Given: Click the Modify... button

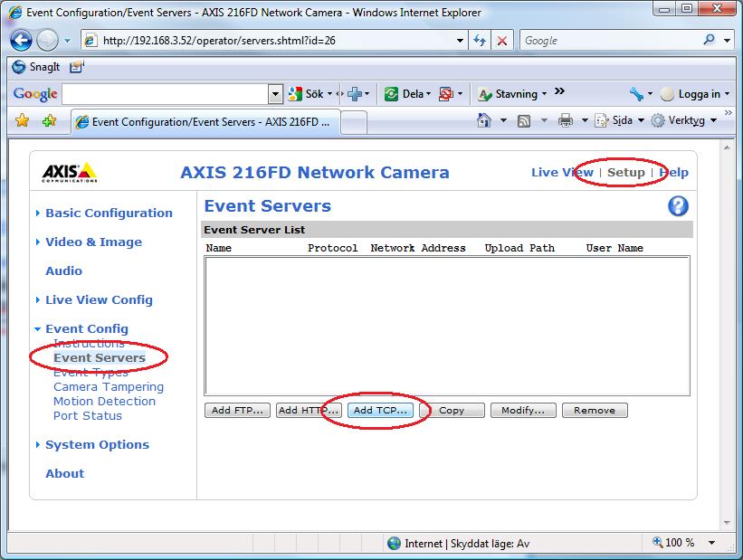Looking at the screenshot, I should [x=524, y=411].
